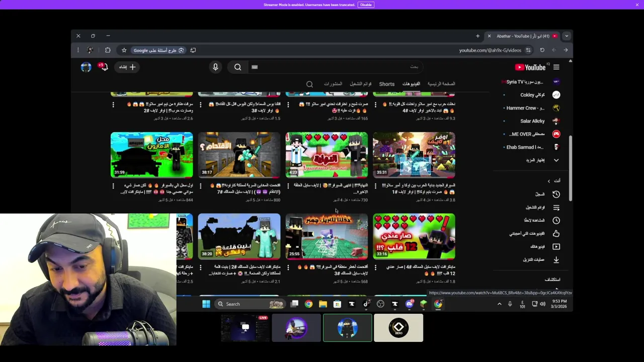Open the video thumbnail with 4:23 duration

coord(327,155)
